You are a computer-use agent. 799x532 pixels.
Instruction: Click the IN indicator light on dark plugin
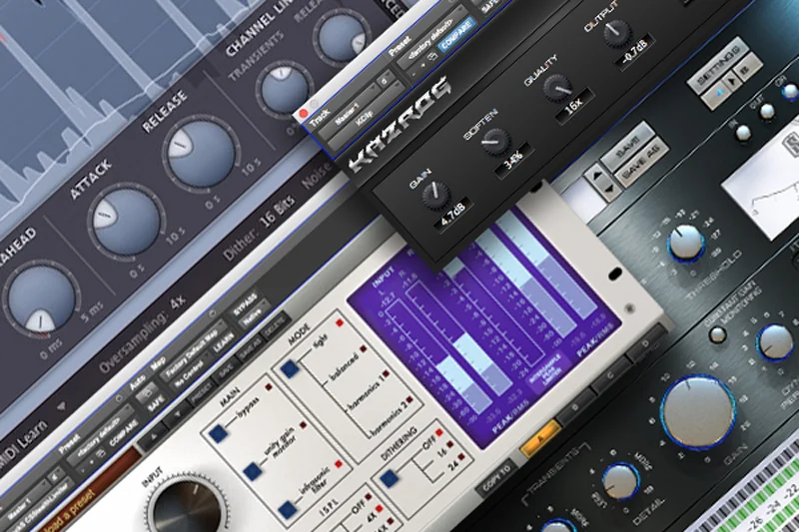[x=743, y=134]
